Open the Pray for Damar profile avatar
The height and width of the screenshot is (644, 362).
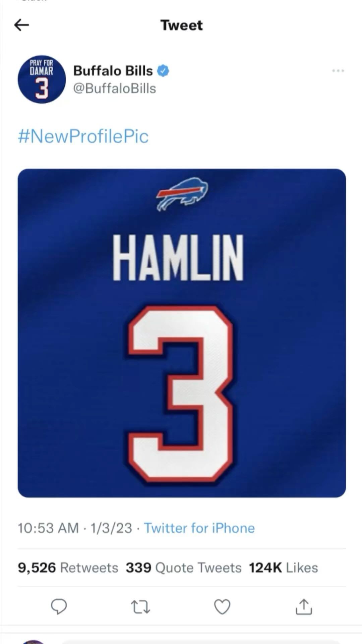42,79
